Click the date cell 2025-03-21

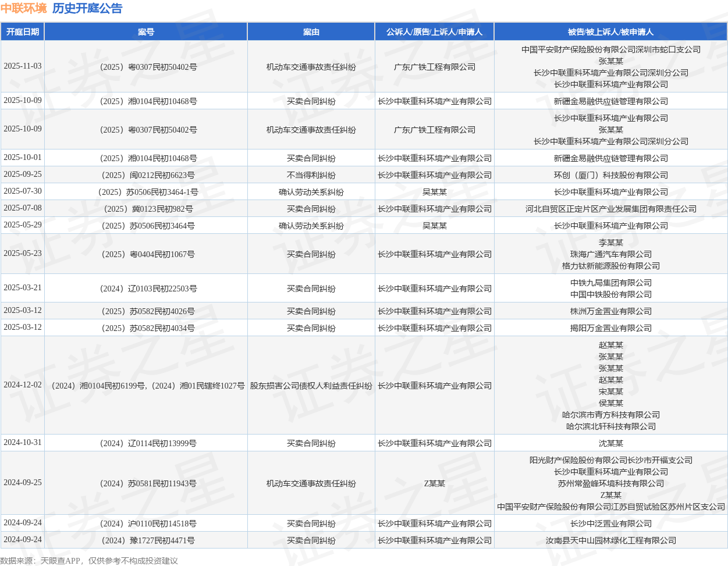pyautogui.click(x=23, y=288)
